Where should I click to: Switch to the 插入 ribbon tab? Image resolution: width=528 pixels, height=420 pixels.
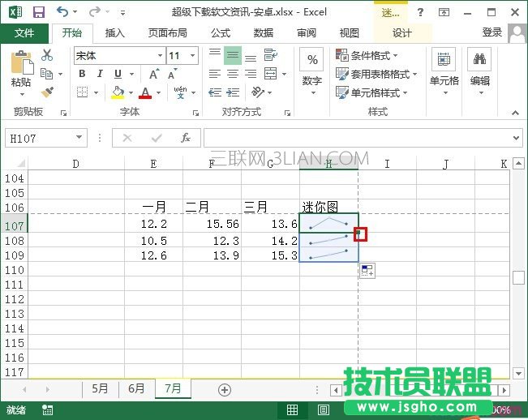[115, 33]
